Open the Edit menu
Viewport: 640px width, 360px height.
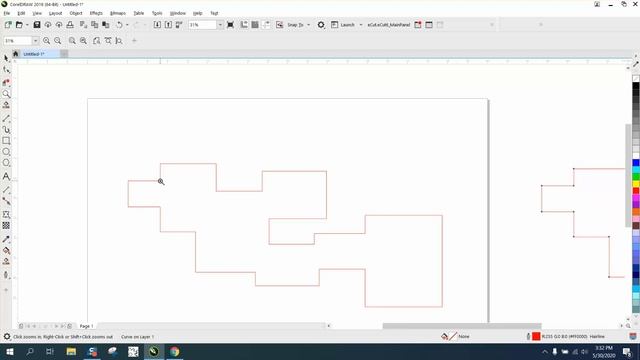21,13
